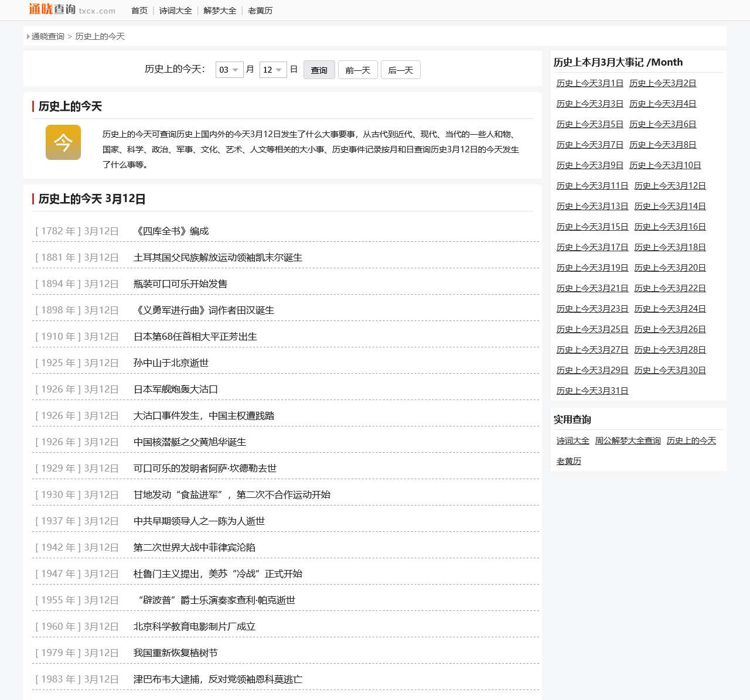Screen dimensions: 750x700
Task: Open 诗词大全 from the navigation bar
Action: click(x=175, y=11)
